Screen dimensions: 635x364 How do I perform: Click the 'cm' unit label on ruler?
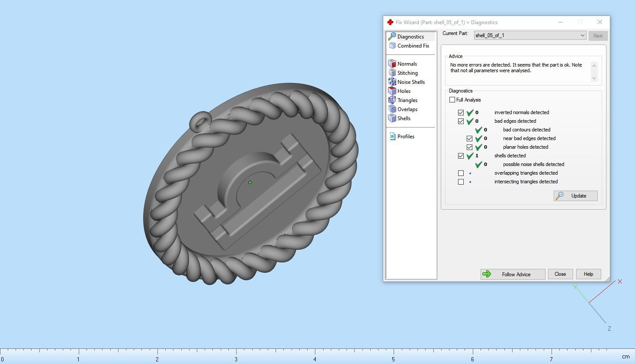625,357
